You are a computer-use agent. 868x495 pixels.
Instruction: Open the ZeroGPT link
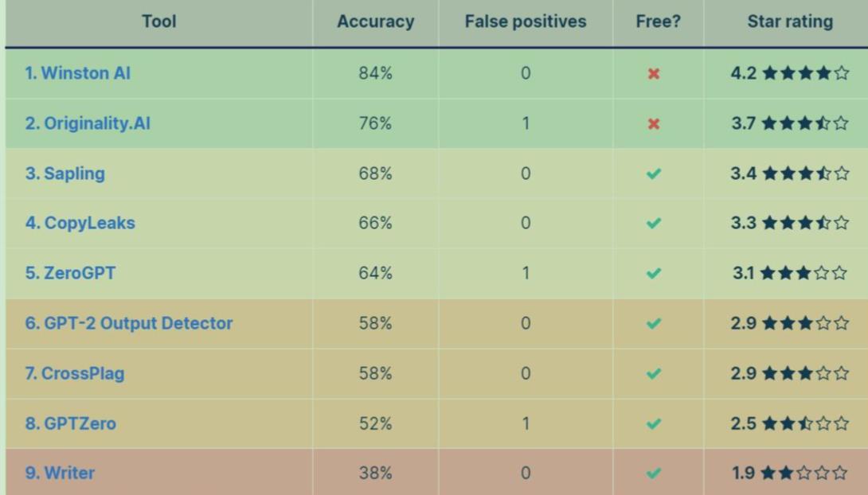[70, 273]
